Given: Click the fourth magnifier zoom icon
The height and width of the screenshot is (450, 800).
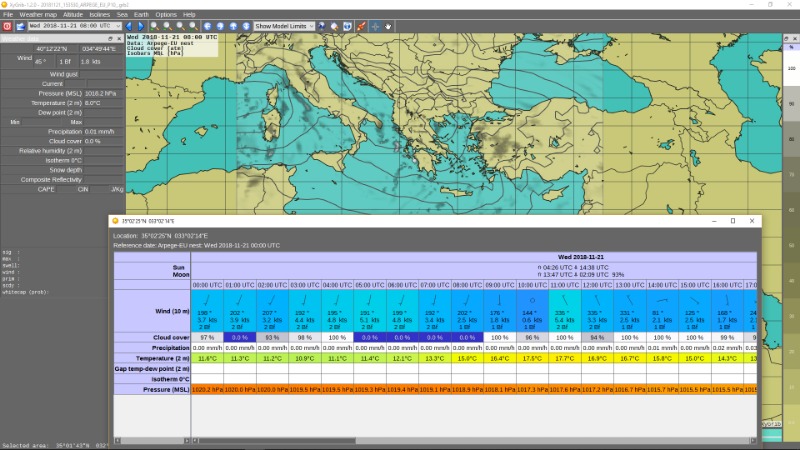Looking at the screenshot, I should click(193, 26).
